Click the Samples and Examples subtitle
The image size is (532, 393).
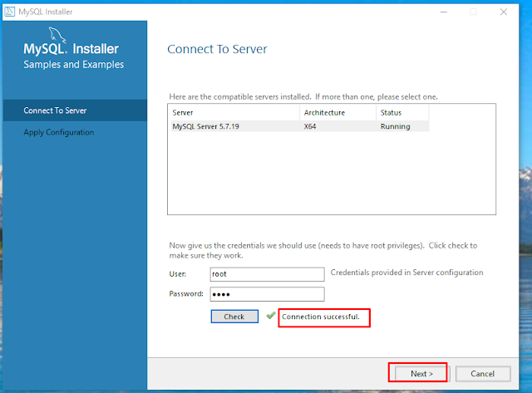click(74, 65)
